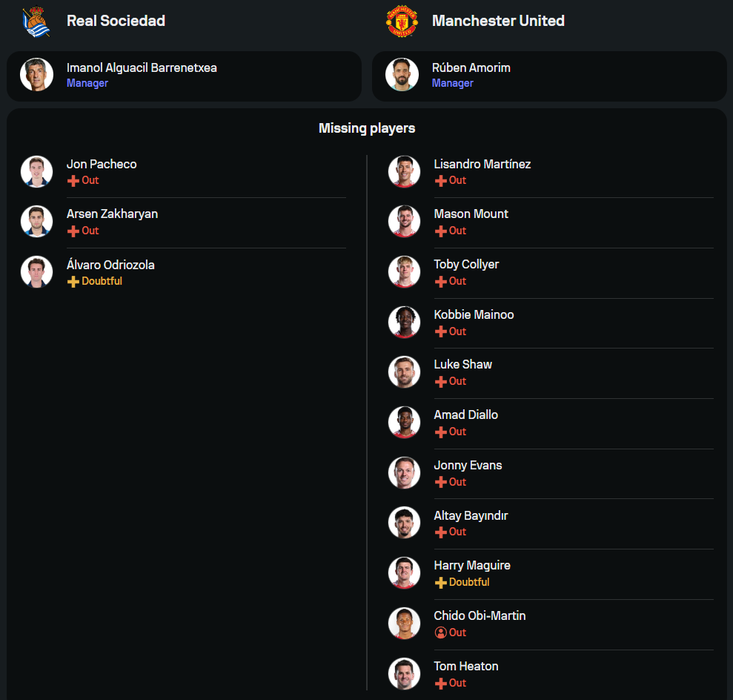Click the yellow doubtful cross under Álvaro Odriozola
Image resolution: width=733 pixels, height=700 pixels.
(x=73, y=282)
